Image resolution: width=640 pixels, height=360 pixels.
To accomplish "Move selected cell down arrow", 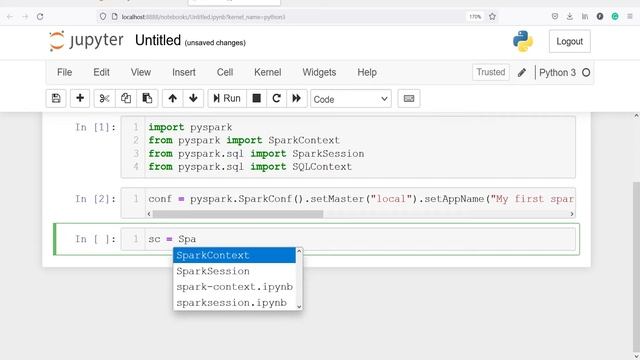I will 193,98.
